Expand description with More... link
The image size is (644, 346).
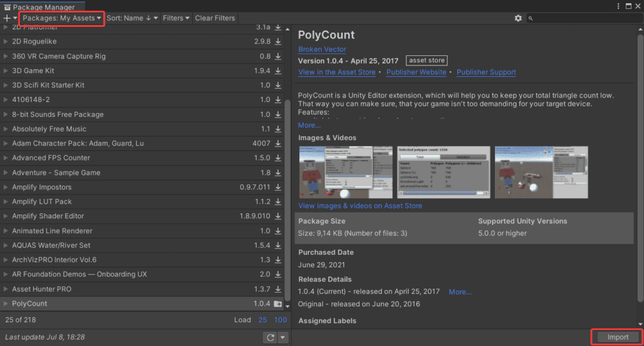pos(309,125)
